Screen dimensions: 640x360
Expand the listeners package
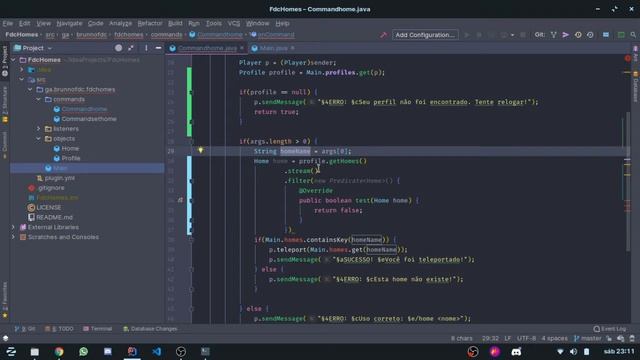click(39, 129)
